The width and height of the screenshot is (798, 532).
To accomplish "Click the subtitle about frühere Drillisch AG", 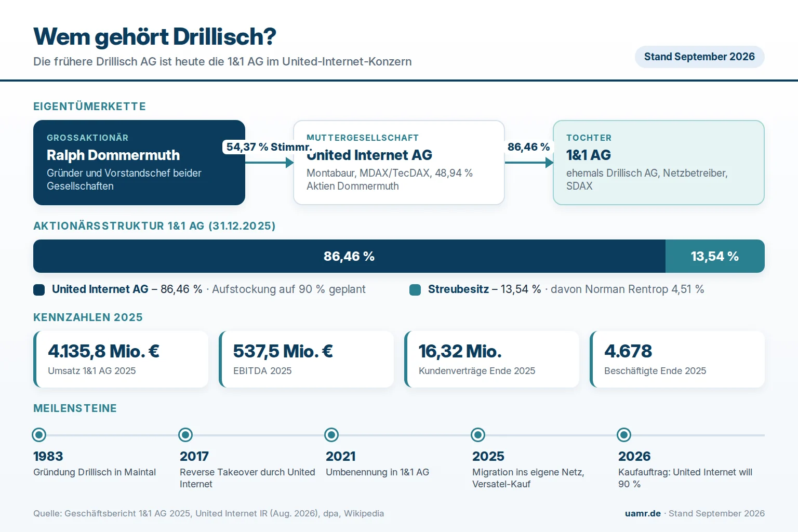I will pos(222,61).
